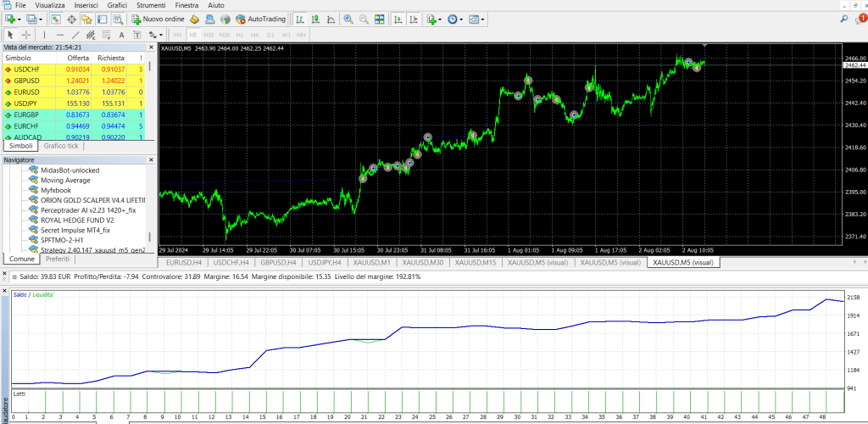
Task: Toggle chart auto scroll icon
Action: 398,20
